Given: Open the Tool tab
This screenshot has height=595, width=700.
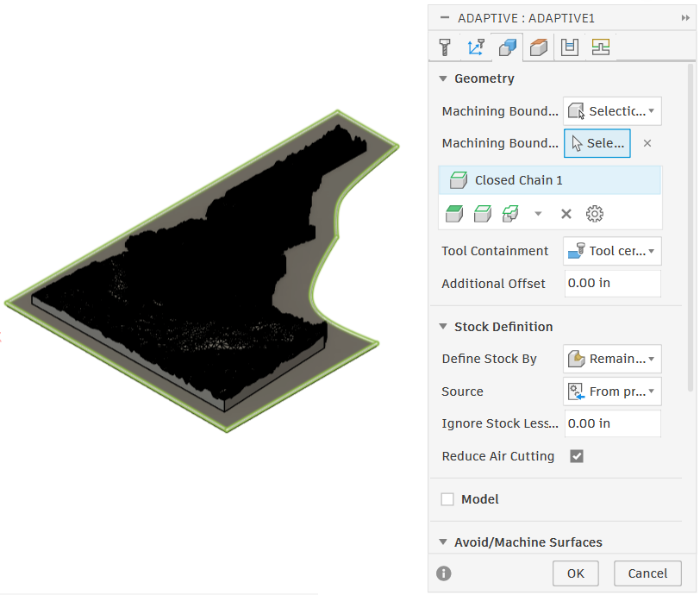Looking at the screenshot, I should [445, 47].
